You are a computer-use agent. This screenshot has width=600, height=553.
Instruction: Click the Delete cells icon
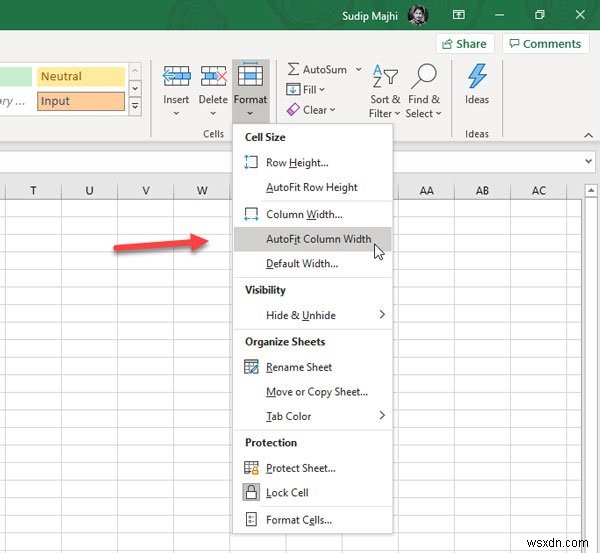pyautogui.click(x=213, y=76)
